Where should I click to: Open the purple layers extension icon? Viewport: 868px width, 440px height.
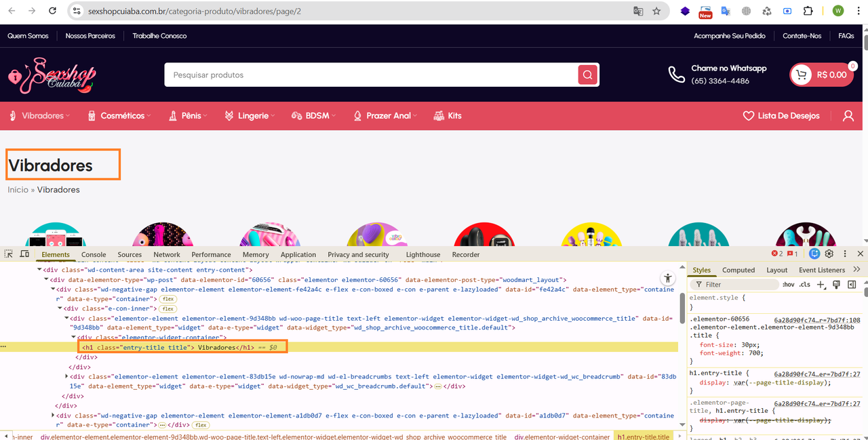[685, 11]
